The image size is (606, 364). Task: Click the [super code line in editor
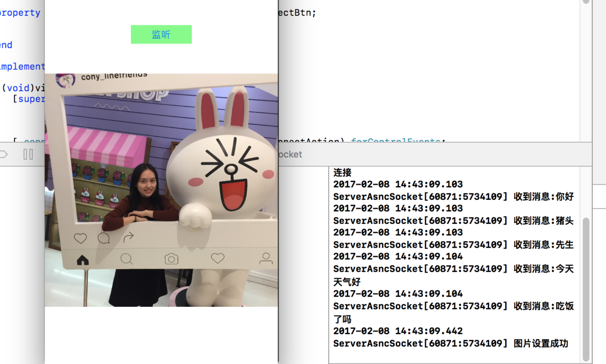point(29,99)
